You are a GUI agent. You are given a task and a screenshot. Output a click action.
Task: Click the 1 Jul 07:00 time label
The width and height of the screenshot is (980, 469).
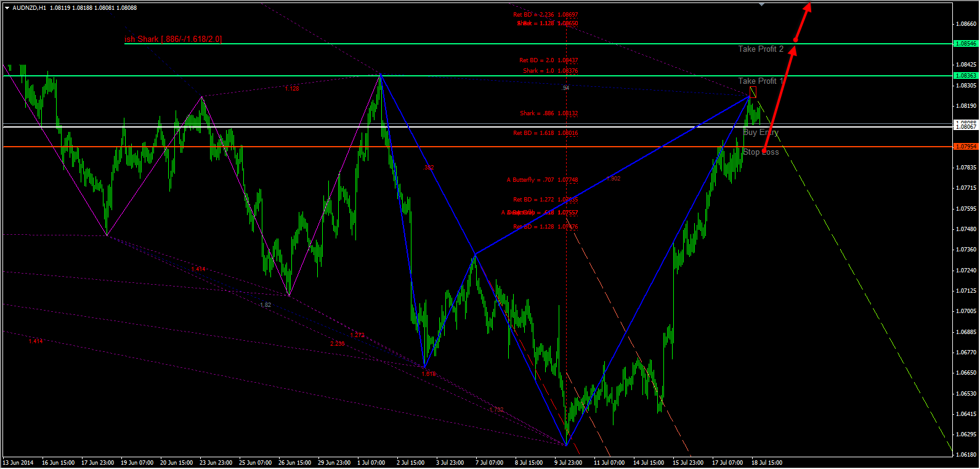click(x=371, y=463)
